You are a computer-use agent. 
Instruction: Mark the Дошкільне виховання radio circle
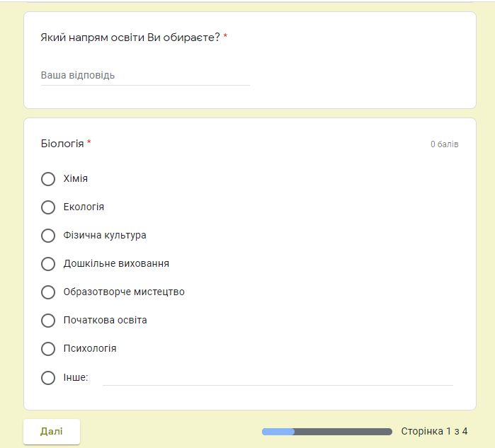pyautogui.click(x=48, y=264)
